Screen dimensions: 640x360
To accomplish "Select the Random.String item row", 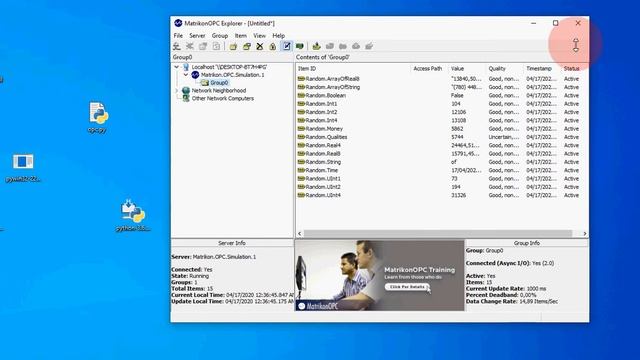I will [x=442, y=162].
